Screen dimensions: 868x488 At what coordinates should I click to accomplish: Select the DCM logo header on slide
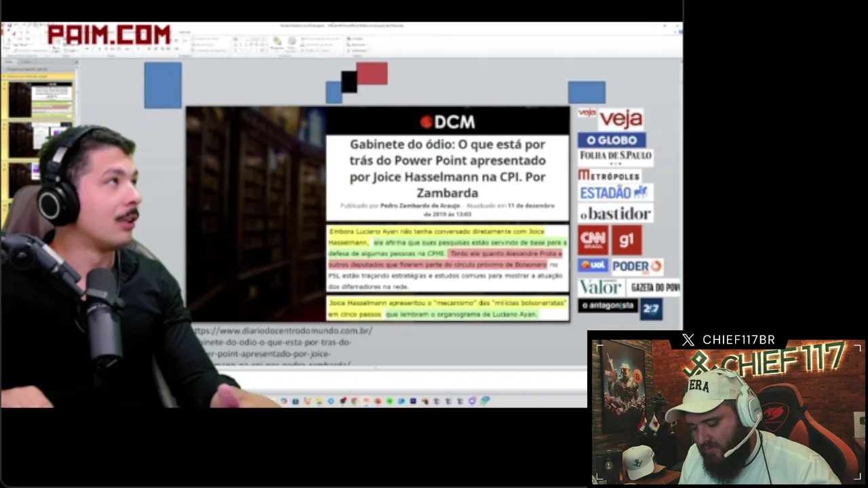tap(448, 121)
